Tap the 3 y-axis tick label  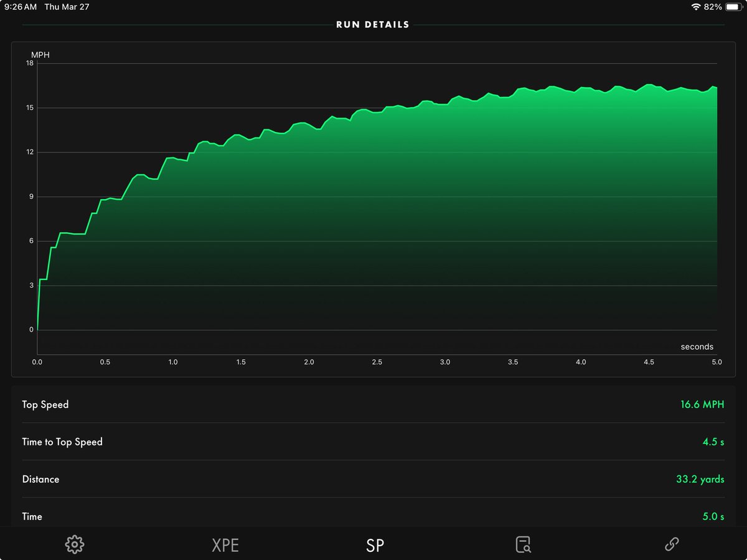pyautogui.click(x=31, y=286)
